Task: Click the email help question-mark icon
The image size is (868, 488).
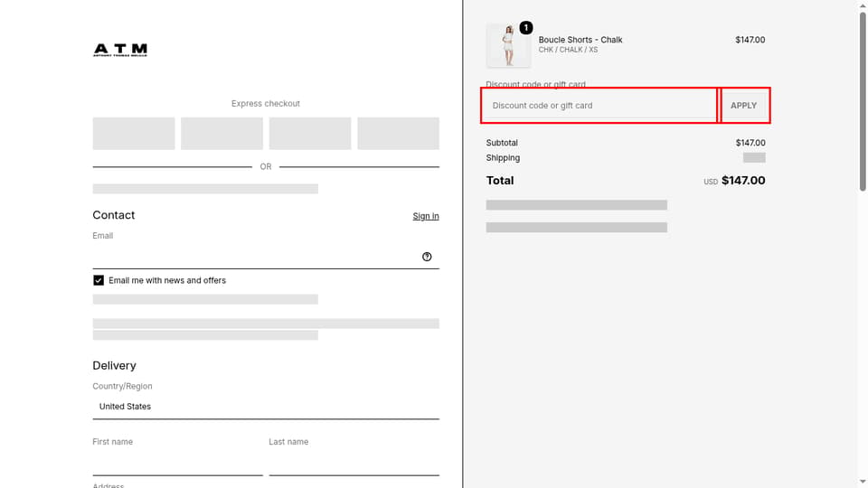Action: [427, 257]
